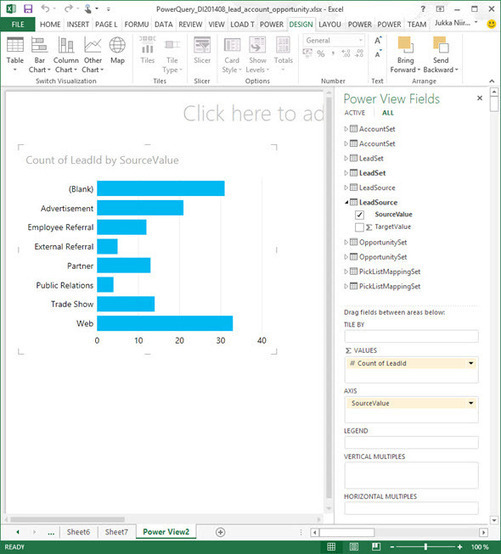Viewport: 501px width, 554px height.
Task: Decrease text size with smaller A
Action: click(378, 54)
